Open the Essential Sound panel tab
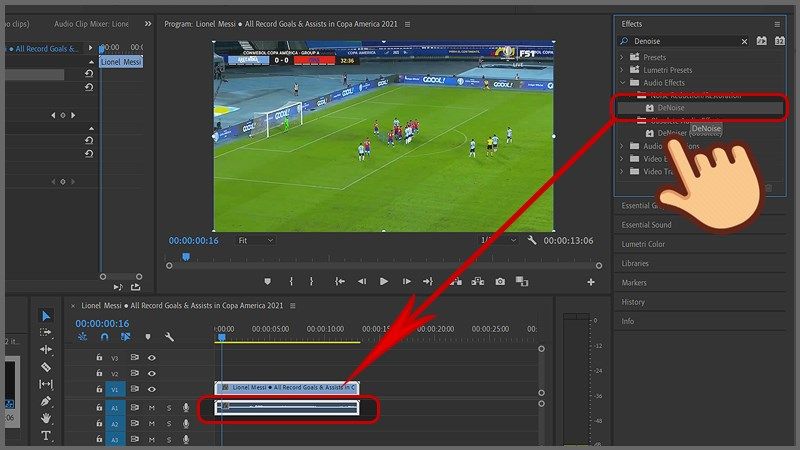This screenshot has width=800, height=450. (x=646, y=225)
